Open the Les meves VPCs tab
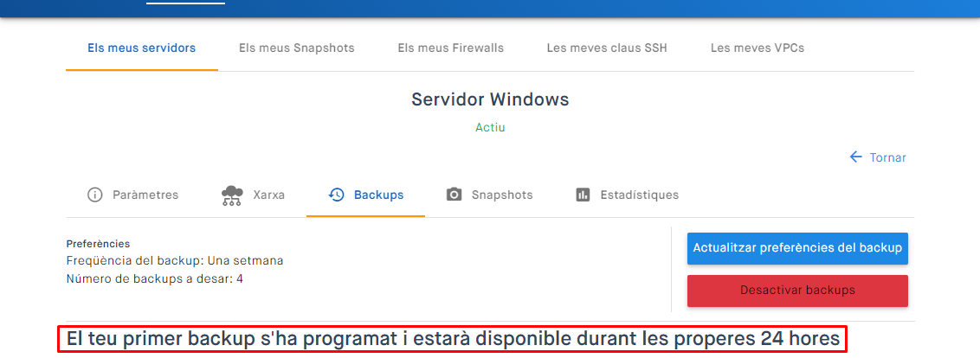This screenshot has height=358, width=980. (758, 48)
